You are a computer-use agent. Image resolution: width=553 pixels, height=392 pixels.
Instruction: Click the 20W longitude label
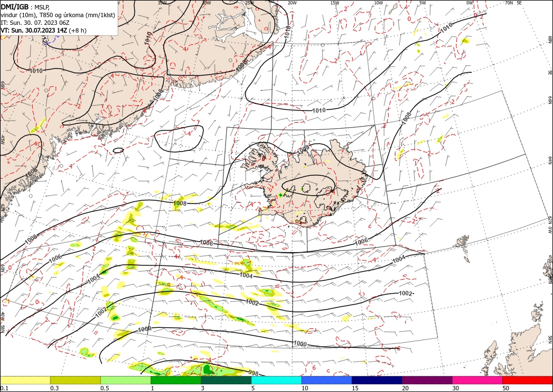(x=291, y=3)
